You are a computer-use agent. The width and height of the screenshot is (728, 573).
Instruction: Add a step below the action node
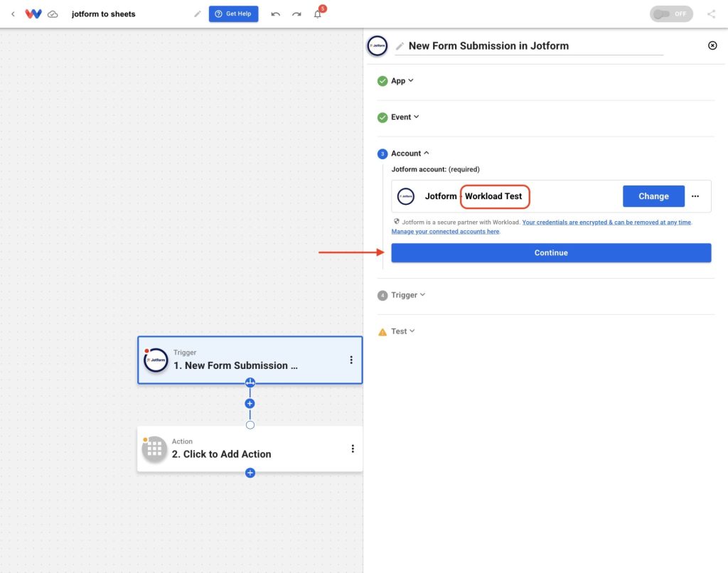pyautogui.click(x=250, y=473)
